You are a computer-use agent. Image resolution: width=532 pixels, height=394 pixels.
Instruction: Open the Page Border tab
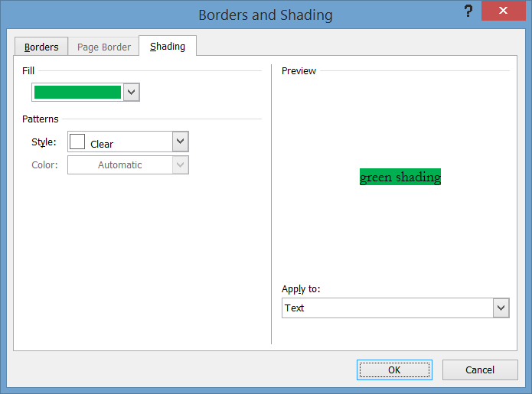tap(104, 47)
